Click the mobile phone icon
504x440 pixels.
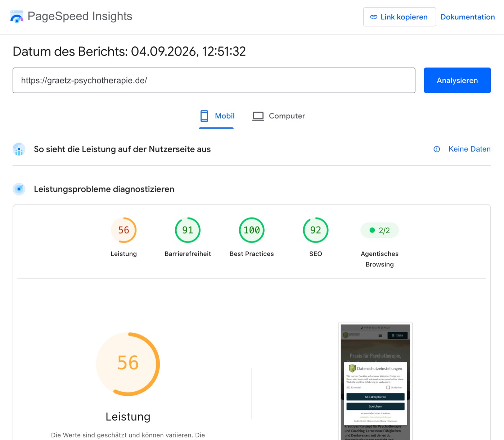204,116
